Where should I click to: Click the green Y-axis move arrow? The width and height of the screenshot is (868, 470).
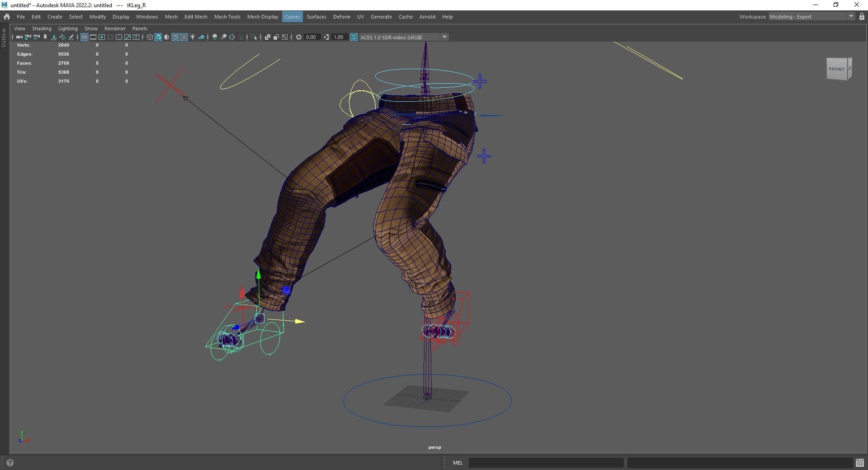[x=258, y=274]
